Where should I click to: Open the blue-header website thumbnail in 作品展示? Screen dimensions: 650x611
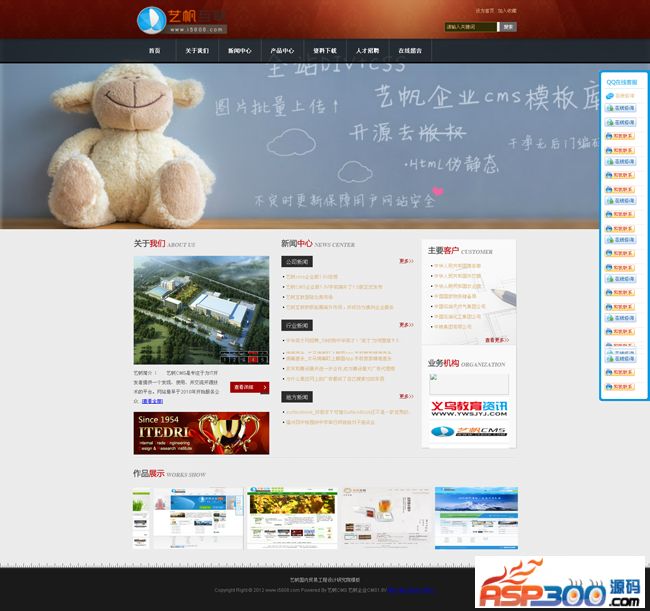click(198, 518)
